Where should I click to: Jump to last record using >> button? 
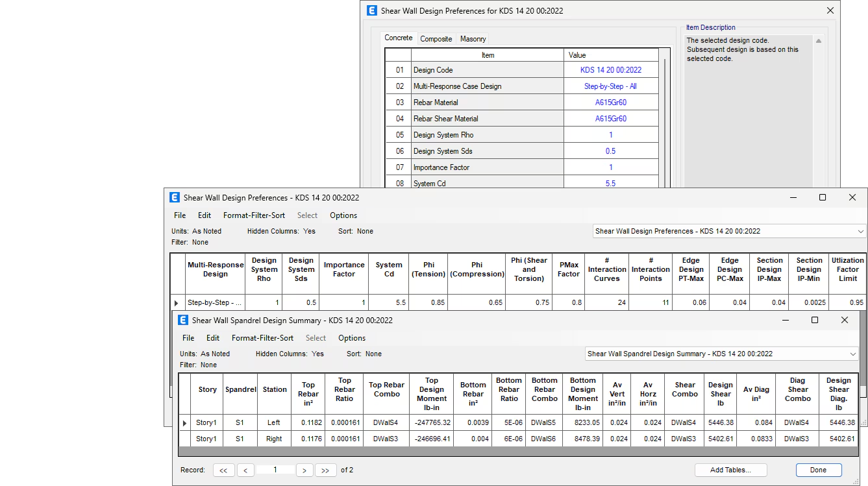[325, 470]
